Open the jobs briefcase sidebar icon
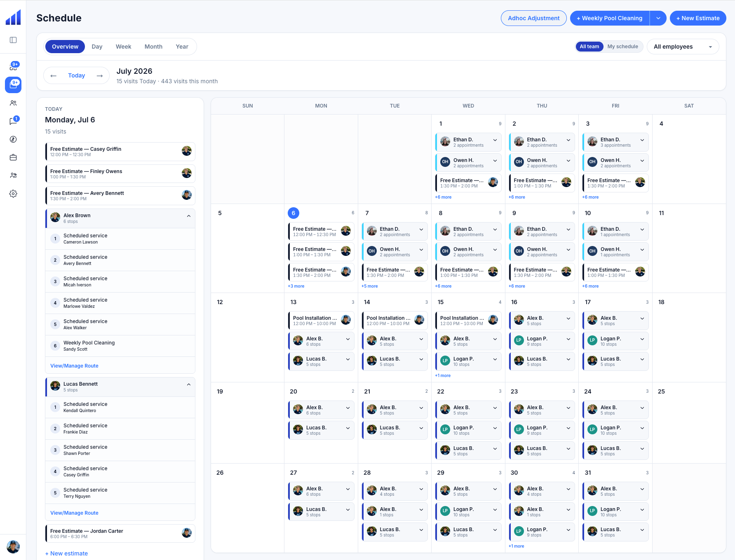 pos(13,157)
